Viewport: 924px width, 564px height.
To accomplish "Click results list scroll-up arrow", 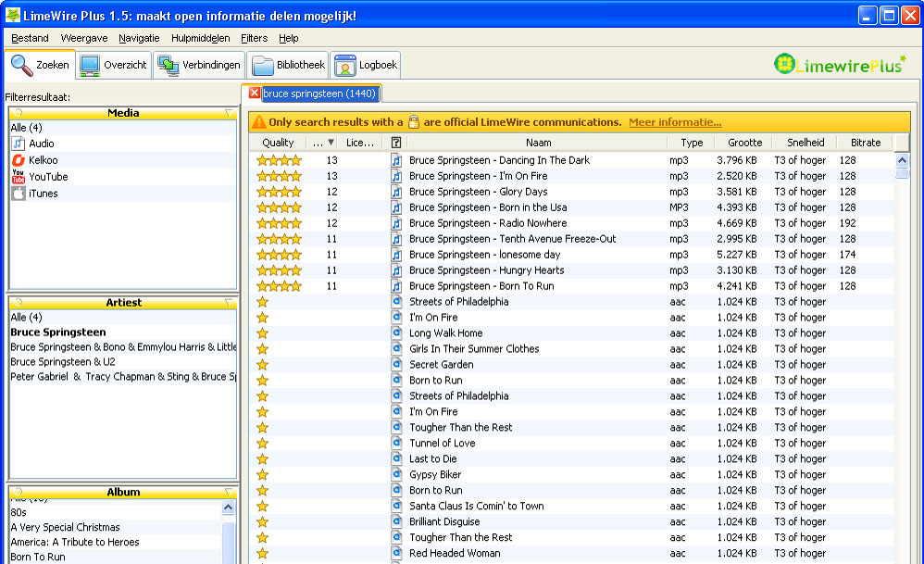I will (902, 159).
